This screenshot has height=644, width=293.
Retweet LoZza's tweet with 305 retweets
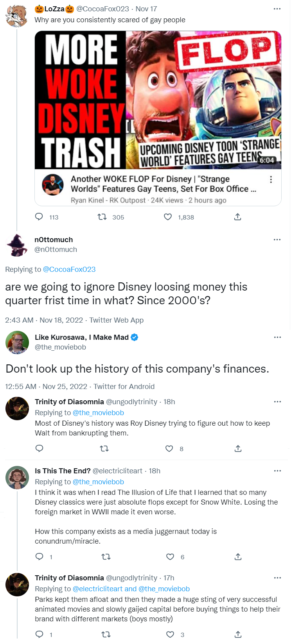click(102, 217)
